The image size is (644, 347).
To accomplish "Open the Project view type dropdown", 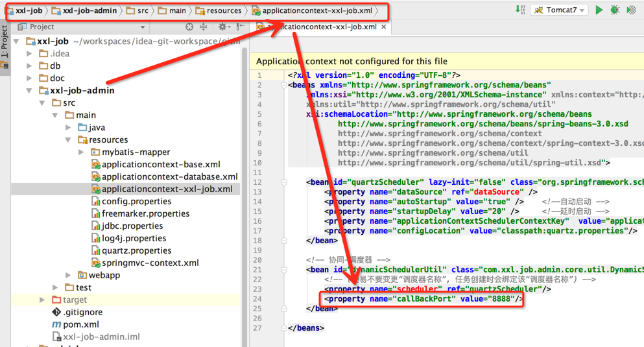I will [x=143, y=27].
